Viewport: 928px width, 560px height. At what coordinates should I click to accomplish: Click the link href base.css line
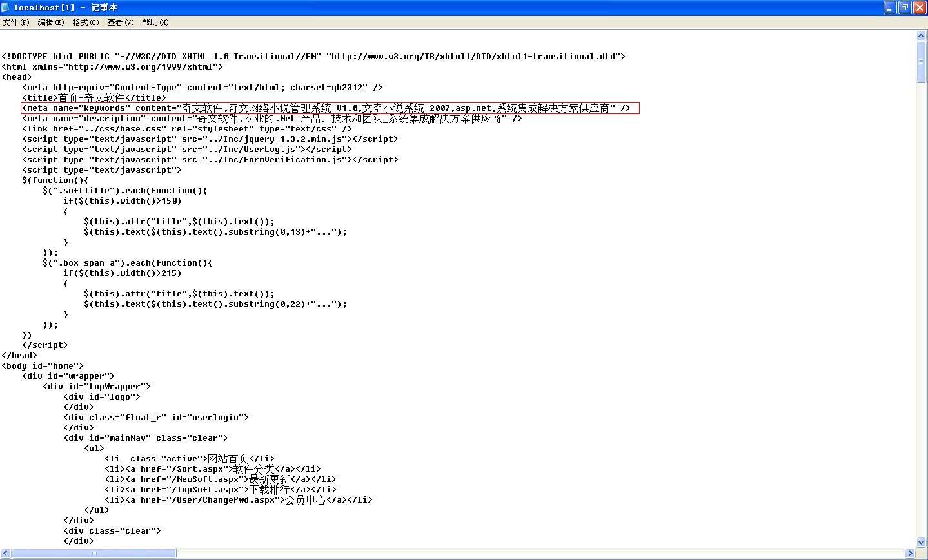pos(187,129)
